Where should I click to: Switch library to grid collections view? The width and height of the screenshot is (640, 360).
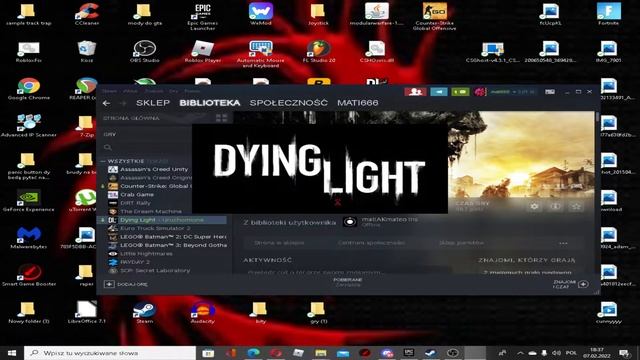(221, 118)
